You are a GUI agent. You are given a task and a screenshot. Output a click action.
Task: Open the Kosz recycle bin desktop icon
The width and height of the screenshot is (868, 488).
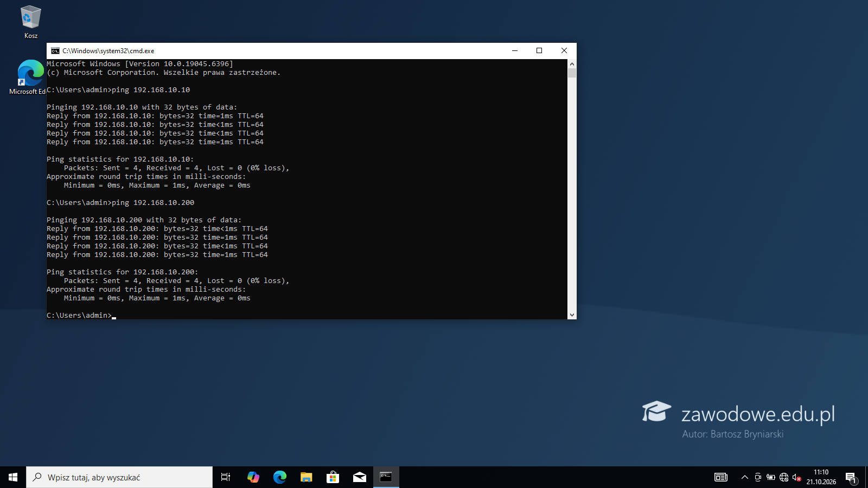31,22
